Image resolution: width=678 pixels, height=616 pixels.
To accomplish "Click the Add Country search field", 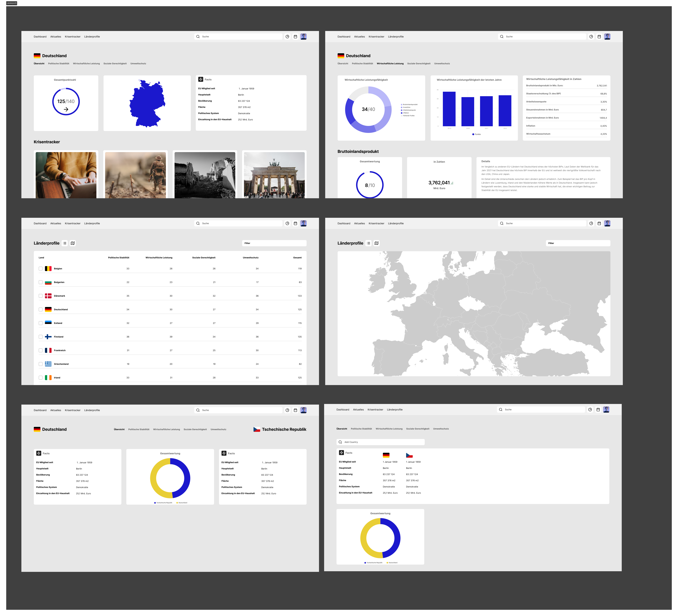I will [x=380, y=442].
